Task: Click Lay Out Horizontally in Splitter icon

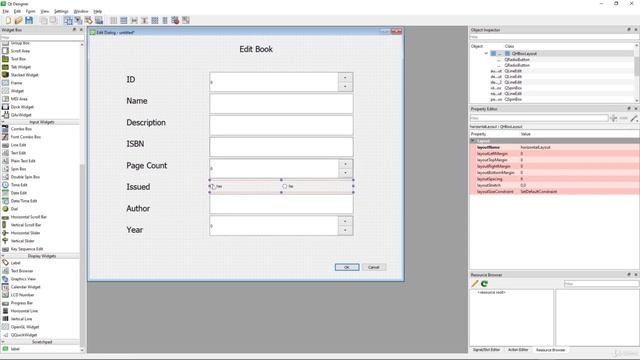Action: tap(134, 20)
